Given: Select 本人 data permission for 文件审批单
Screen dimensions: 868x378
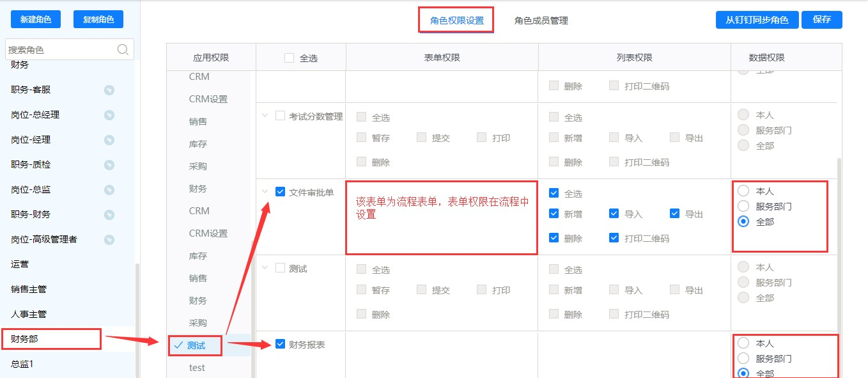Looking at the screenshot, I should click(743, 191).
